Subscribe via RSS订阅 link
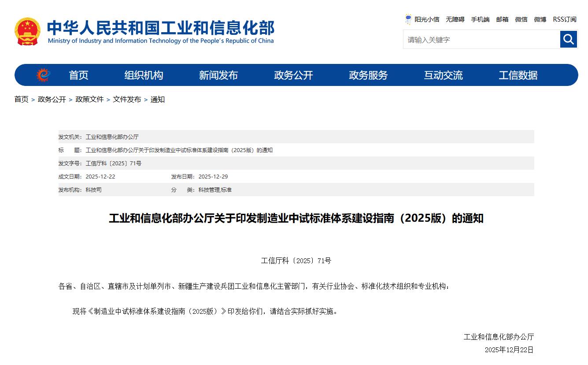The image size is (588, 365). (x=564, y=19)
